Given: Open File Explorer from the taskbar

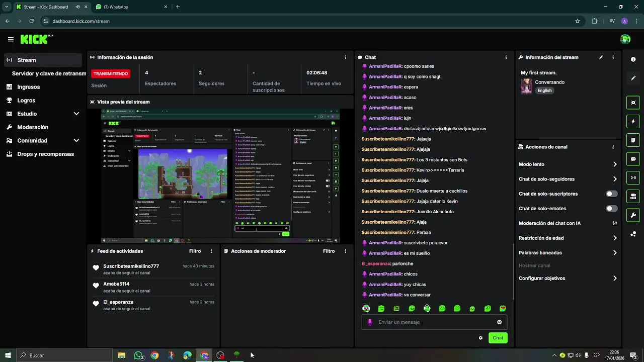Looking at the screenshot, I should click(x=121, y=355).
